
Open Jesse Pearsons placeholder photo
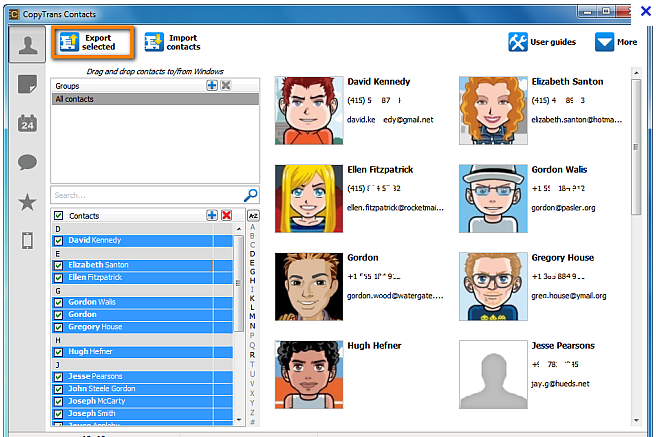(493, 374)
